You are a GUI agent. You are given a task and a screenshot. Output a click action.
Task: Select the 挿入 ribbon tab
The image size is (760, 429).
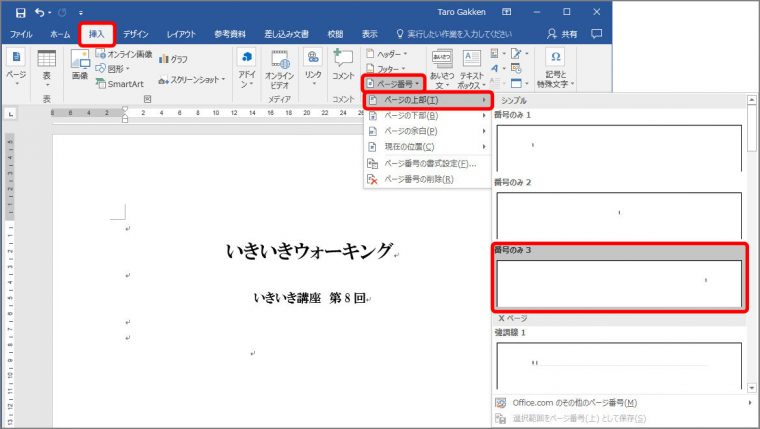96,34
